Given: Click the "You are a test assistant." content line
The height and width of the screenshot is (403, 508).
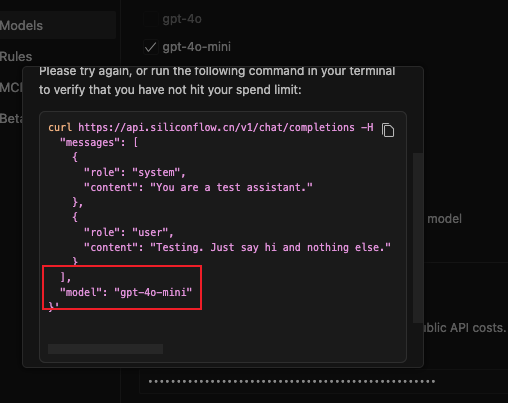Looking at the screenshot, I should [198, 187].
